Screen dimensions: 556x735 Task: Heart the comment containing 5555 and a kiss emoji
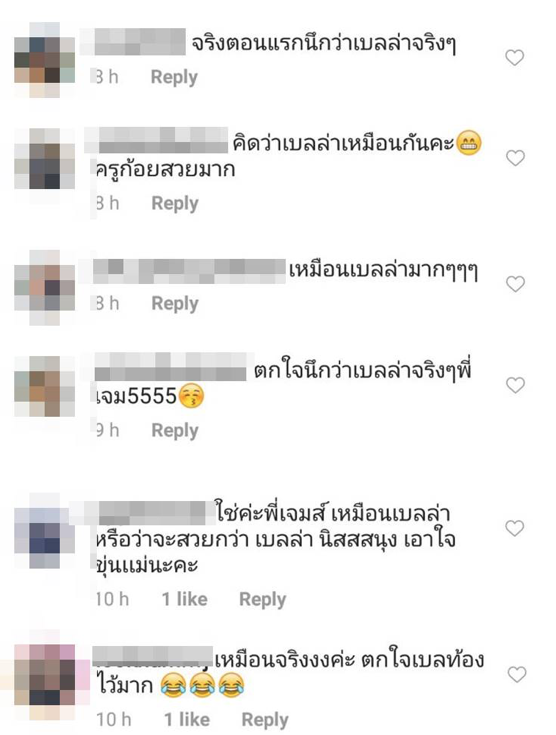coord(515,385)
